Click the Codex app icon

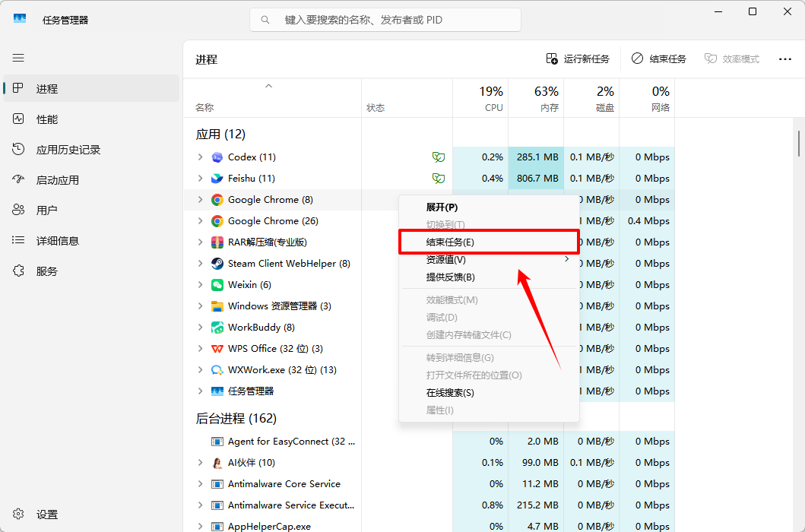tap(217, 157)
